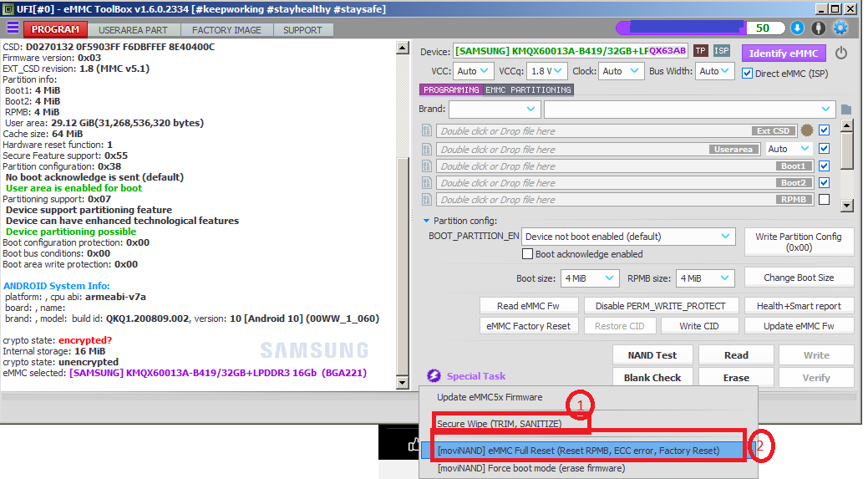Uncheck the Boot2 row checkbox

(x=825, y=182)
